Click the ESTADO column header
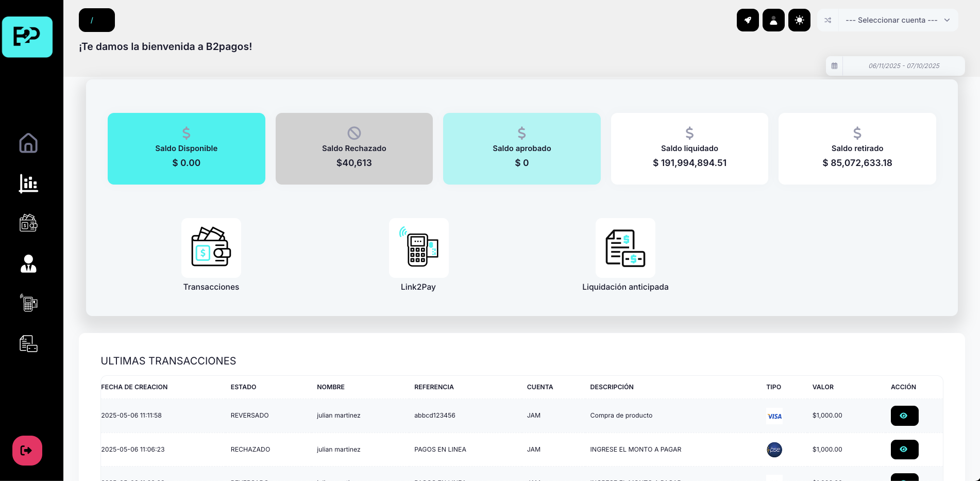Viewport: 980px width, 481px height. (x=243, y=387)
